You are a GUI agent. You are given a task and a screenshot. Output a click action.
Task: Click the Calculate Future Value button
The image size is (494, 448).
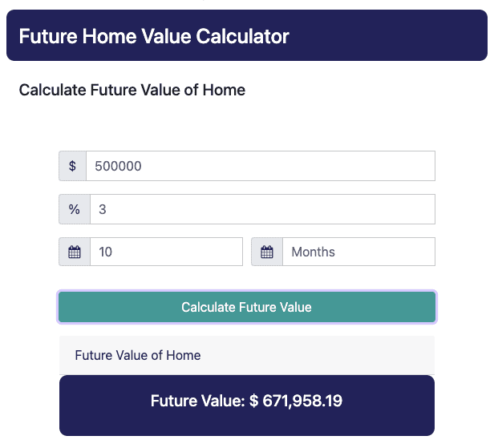[x=247, y=307]
